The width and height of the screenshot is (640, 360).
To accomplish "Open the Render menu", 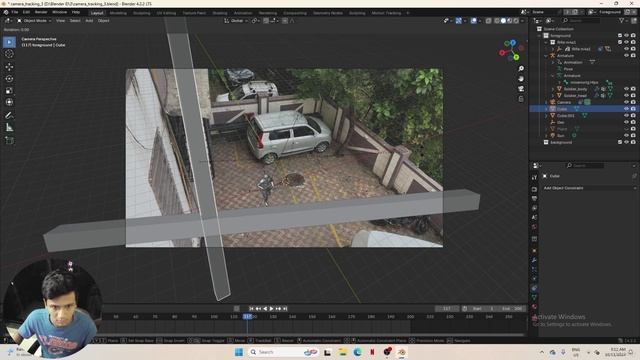I will [x=41, y=12].
